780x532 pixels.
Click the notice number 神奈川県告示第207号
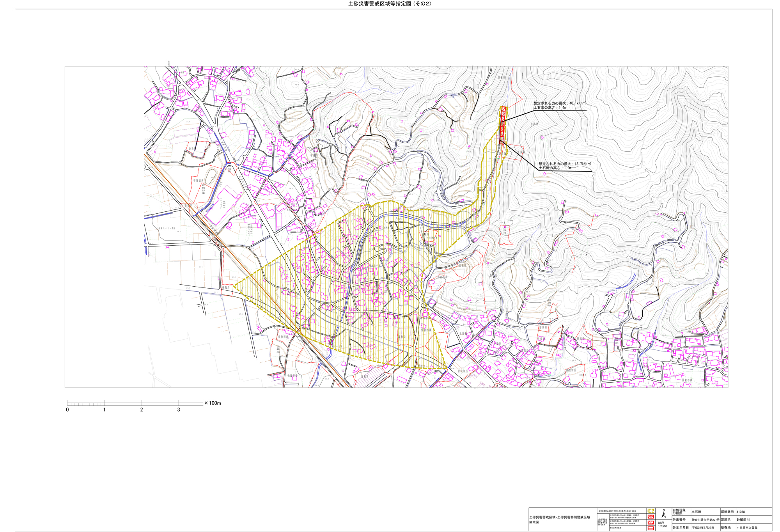[x=705, y=520]
